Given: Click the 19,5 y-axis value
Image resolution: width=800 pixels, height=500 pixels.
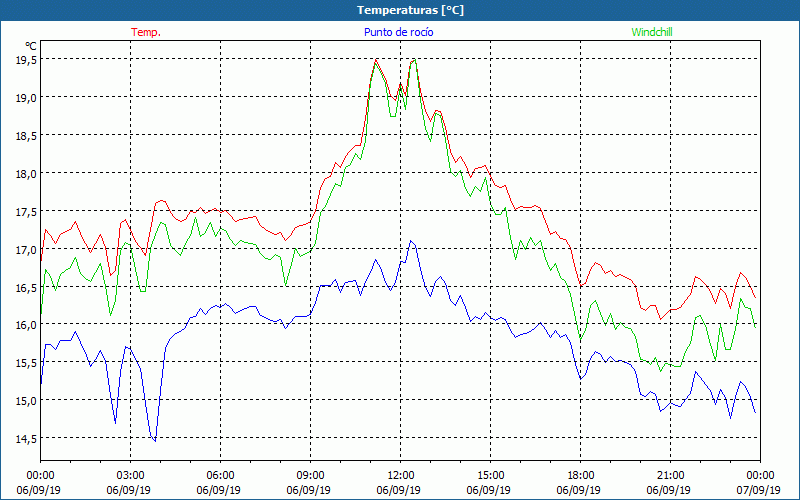Looking at the screenshot, I should coord(26,59).
